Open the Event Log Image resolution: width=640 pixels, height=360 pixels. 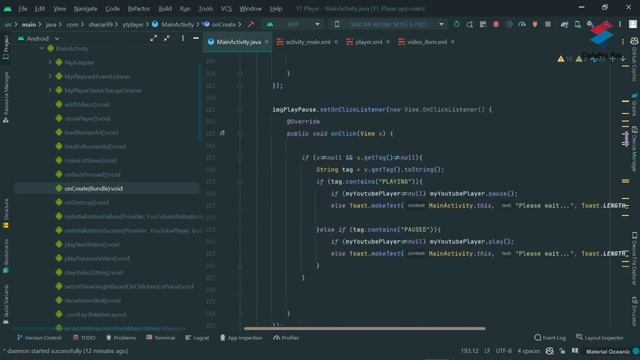tap(550, 338)
